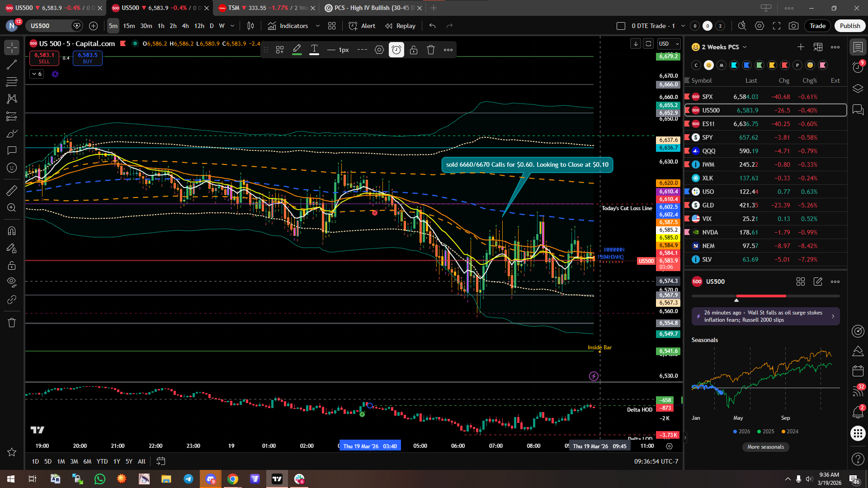
Task: Click the More seasonals button
Action: pyautogui.click(x=765, y=447)
